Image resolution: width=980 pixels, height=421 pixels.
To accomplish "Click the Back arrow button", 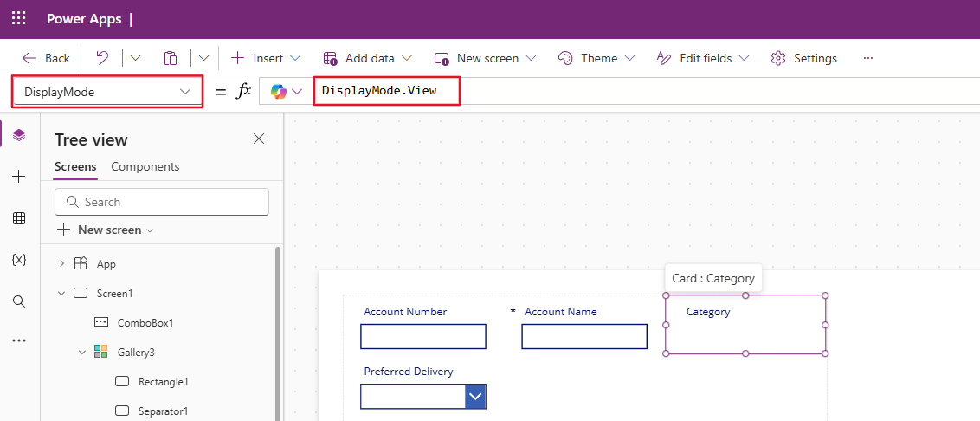I will pyautogui.click(x=46, y=58).
